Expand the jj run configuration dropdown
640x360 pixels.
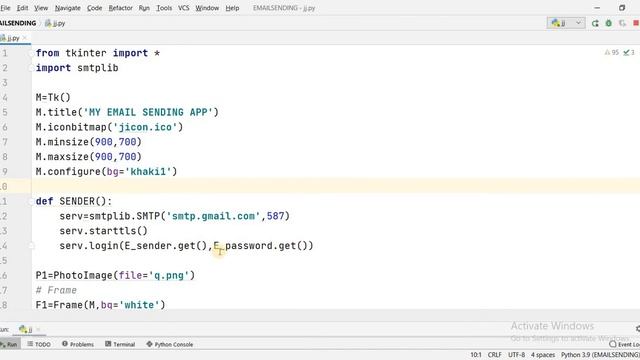tap(566, 23)
